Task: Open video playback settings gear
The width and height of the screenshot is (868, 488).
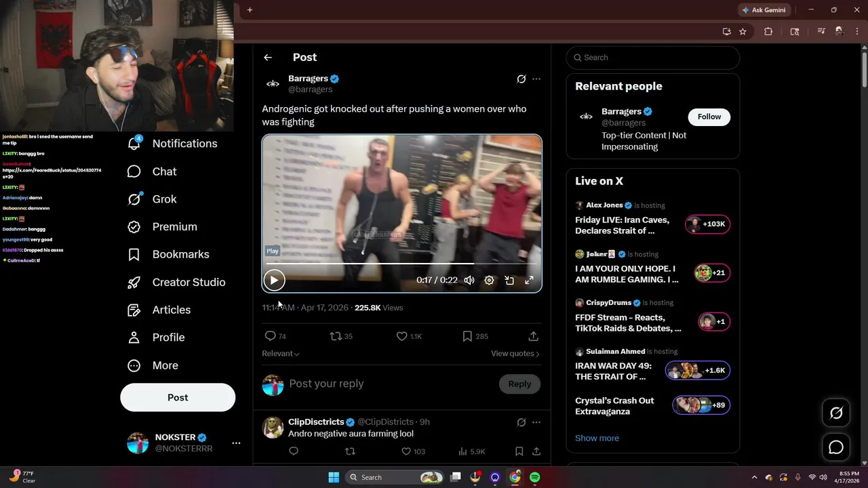Action: [x=489, y=280]
